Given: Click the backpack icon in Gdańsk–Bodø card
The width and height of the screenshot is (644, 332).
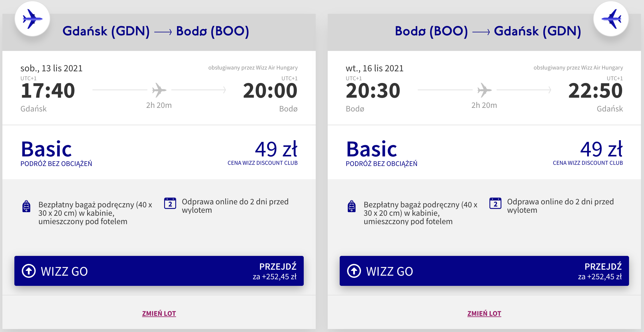Looking at the screenshot, I should coord(26,206).
